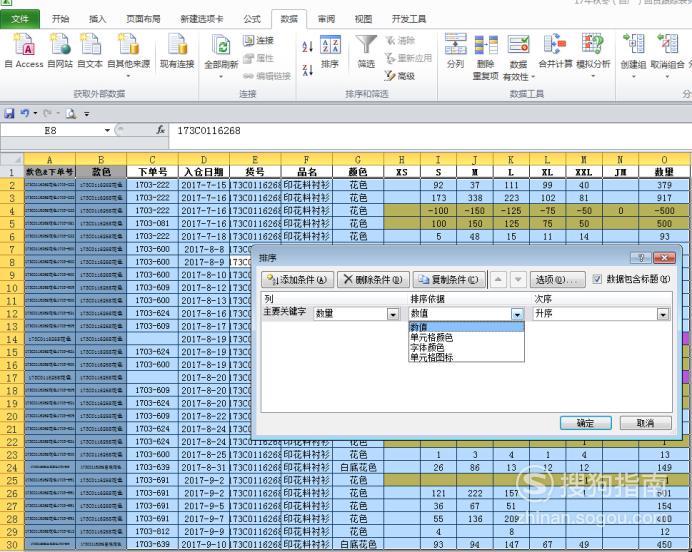The image size is (692, 552).
Task: Split text to columns (分列)
Action: pos(455,50)
